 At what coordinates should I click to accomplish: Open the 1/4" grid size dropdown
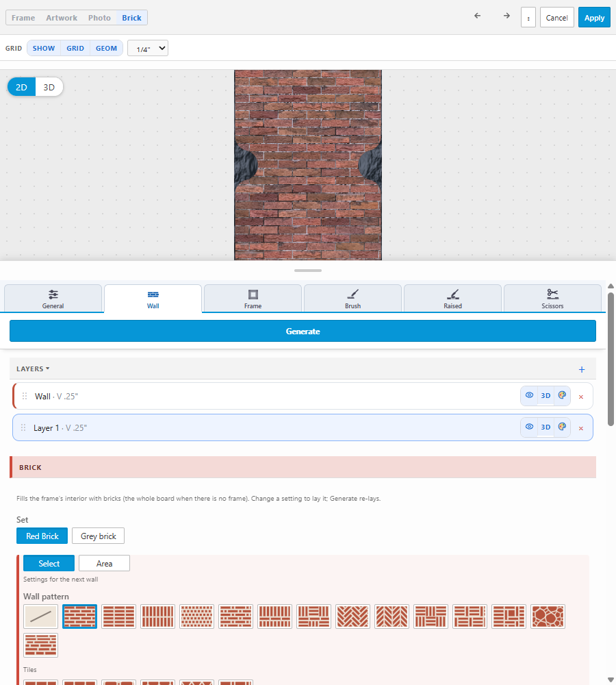tap(148, 49)
